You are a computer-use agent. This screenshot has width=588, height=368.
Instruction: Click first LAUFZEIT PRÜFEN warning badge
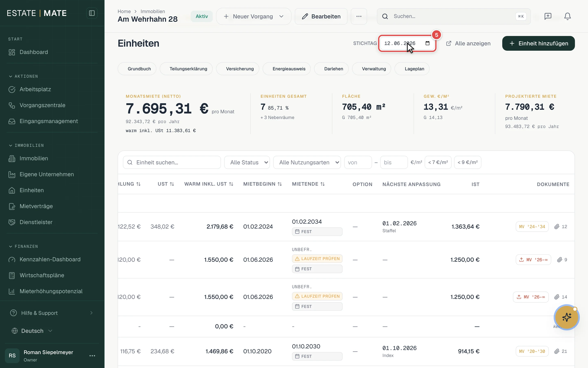point(317,259)
